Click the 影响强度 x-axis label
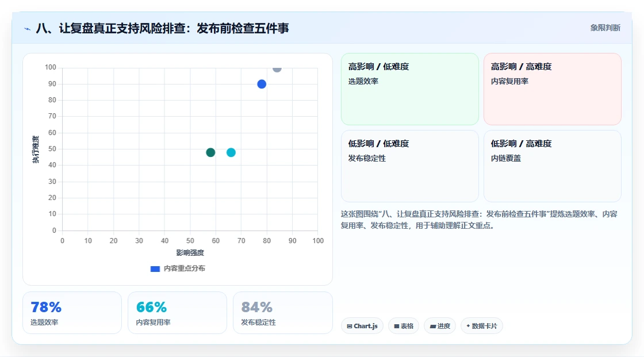 (190, 252)
